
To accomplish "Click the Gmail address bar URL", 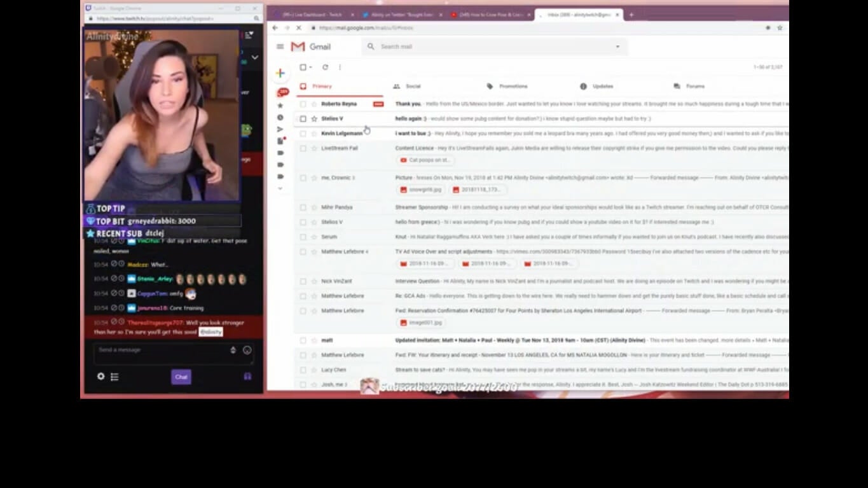I will point(366,28).
